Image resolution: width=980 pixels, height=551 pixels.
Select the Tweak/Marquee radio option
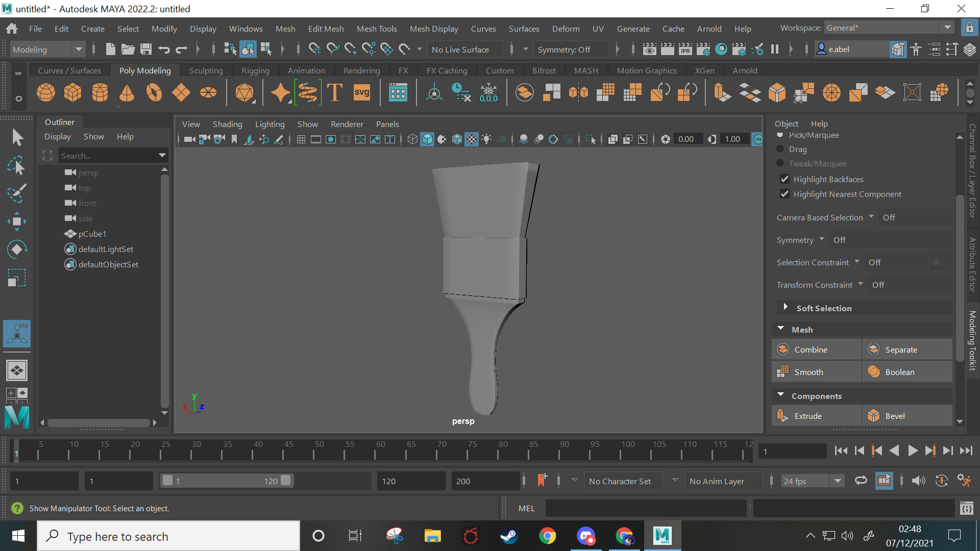tap(780, 163)
